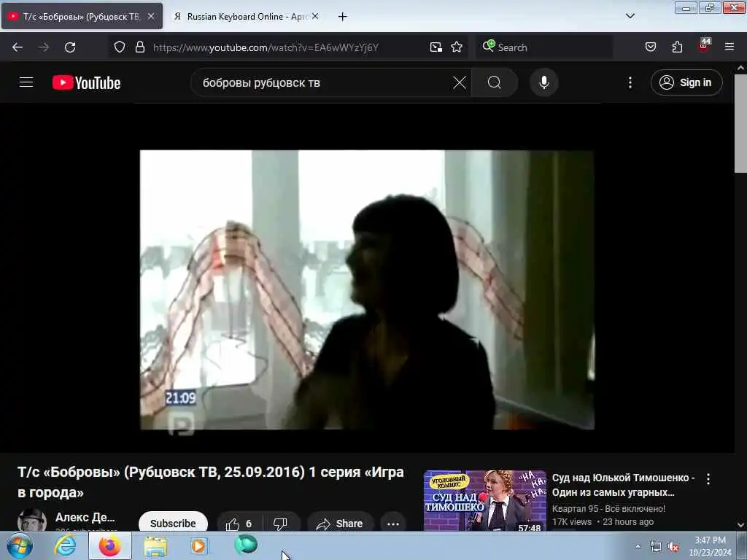Open the Windows Start menu

[19, 545]
